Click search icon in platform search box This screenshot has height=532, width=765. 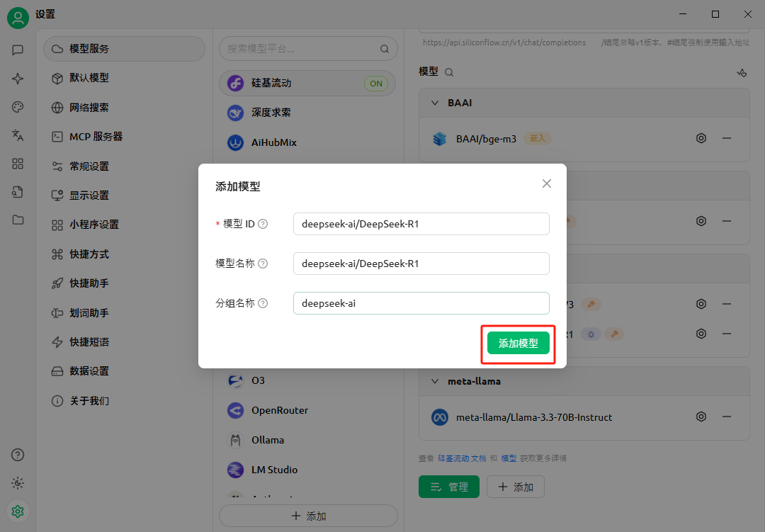pos(385,49)
